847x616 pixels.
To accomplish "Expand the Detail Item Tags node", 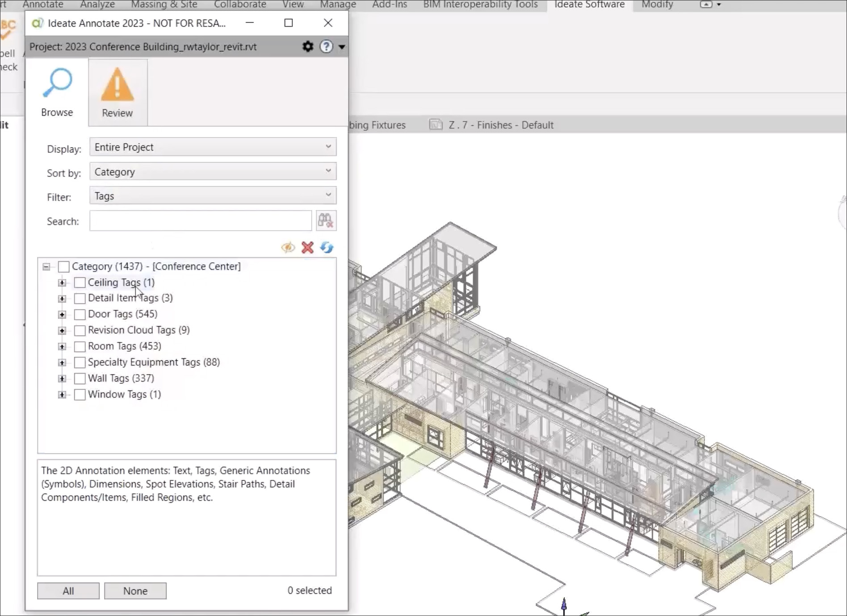I will 62,298.
